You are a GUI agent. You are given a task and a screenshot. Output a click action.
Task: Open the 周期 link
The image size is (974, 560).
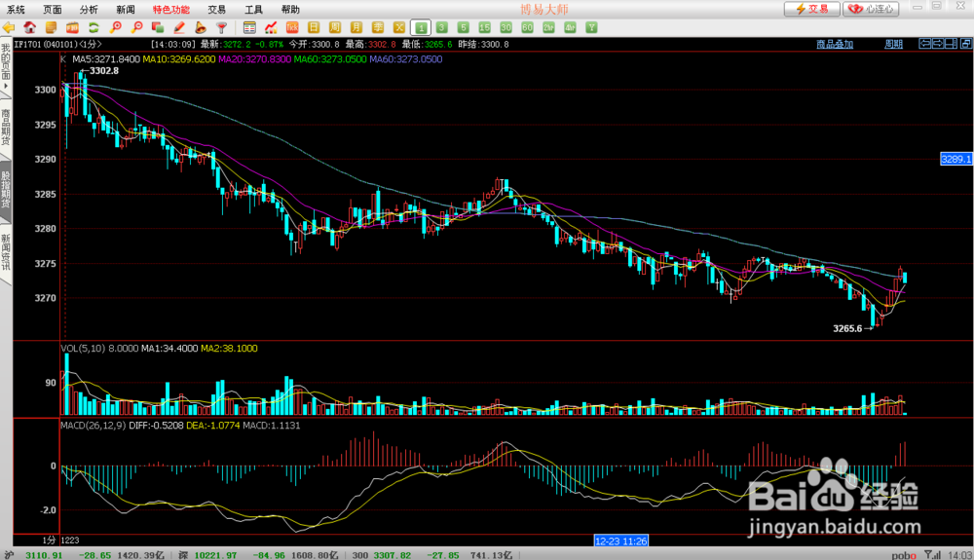coord(893,44)
